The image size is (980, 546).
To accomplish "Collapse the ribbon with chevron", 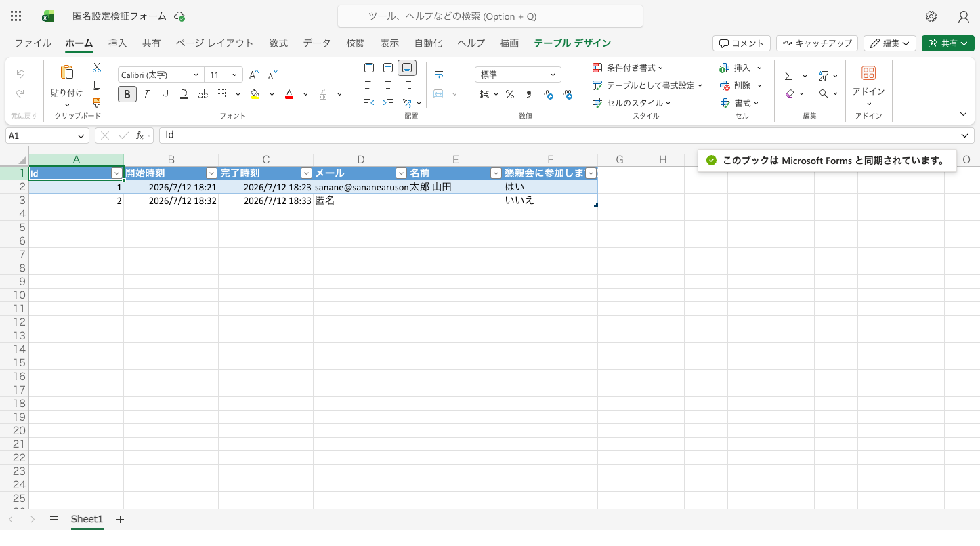I will pos(963,114).
